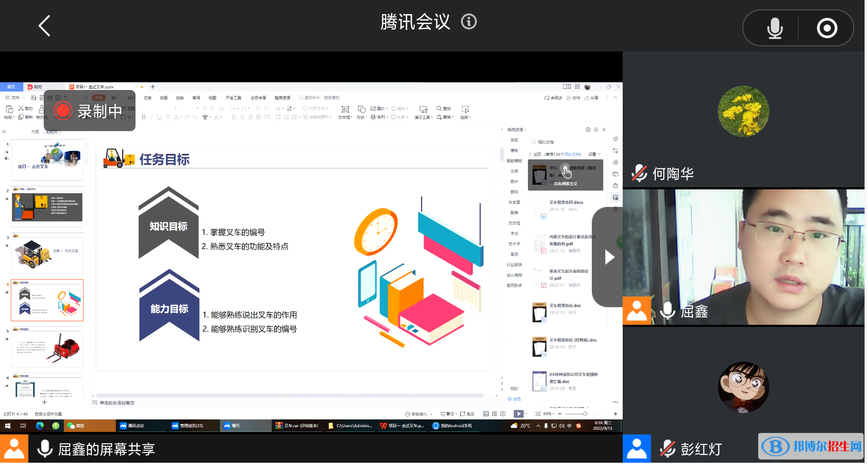Screen dimensions: 868x464
Task: Collapse slide panel with double-arrow icon
Action: click(4, 132)
